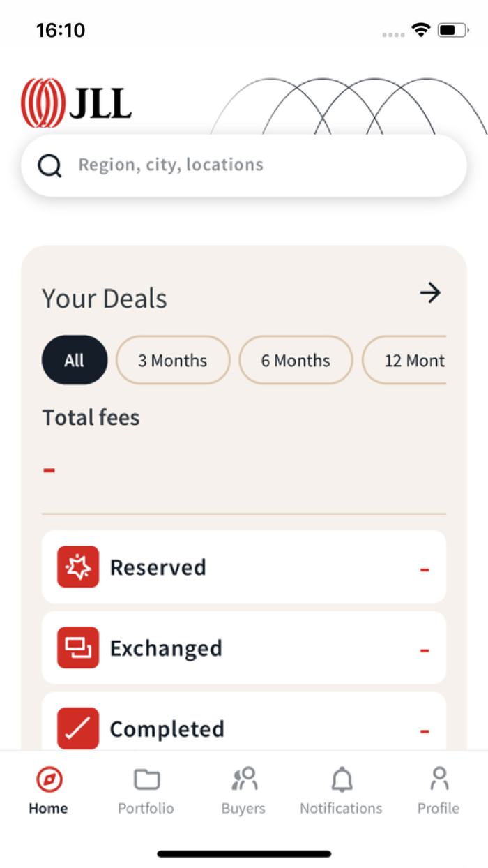
Task: Enable the 6 Months filter
Action: (295, 360)
